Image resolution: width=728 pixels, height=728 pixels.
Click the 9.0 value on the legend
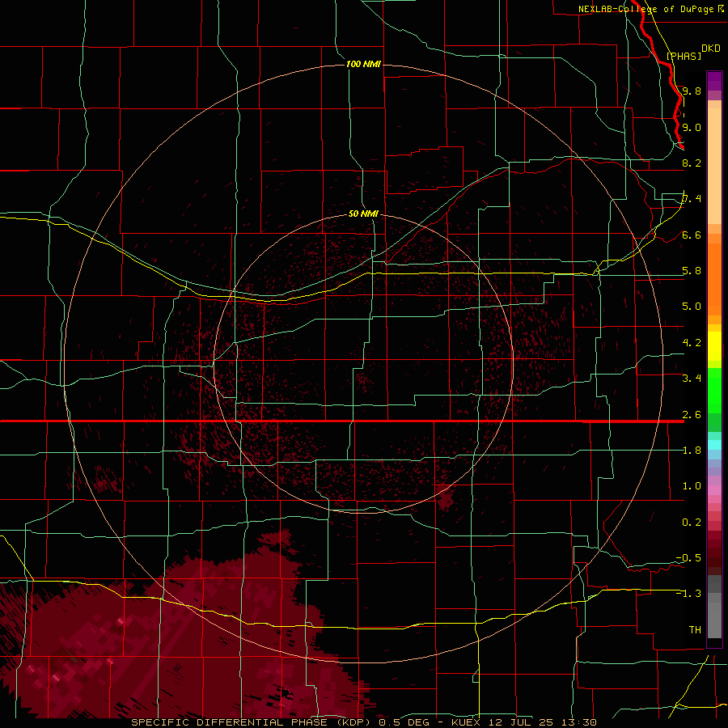pos(692,127)
